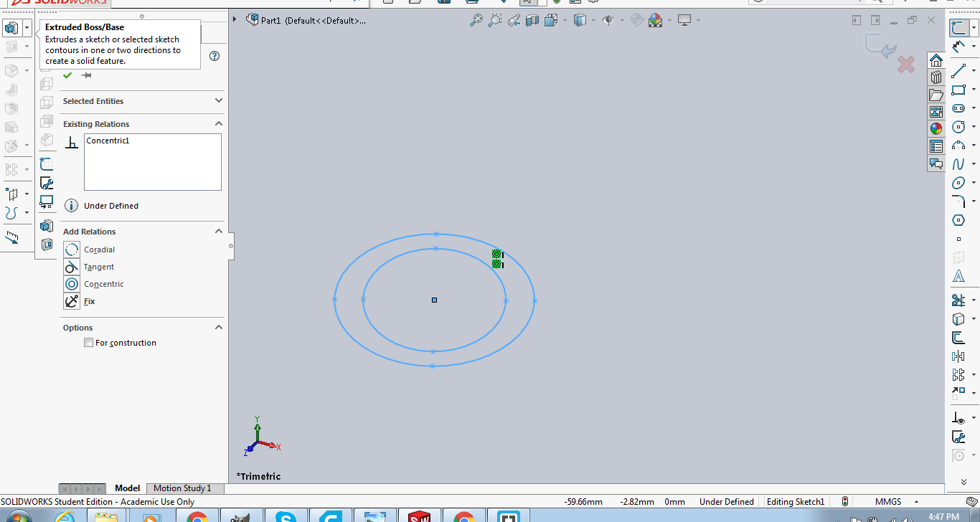Click the Previous View icon

(514, 21)
